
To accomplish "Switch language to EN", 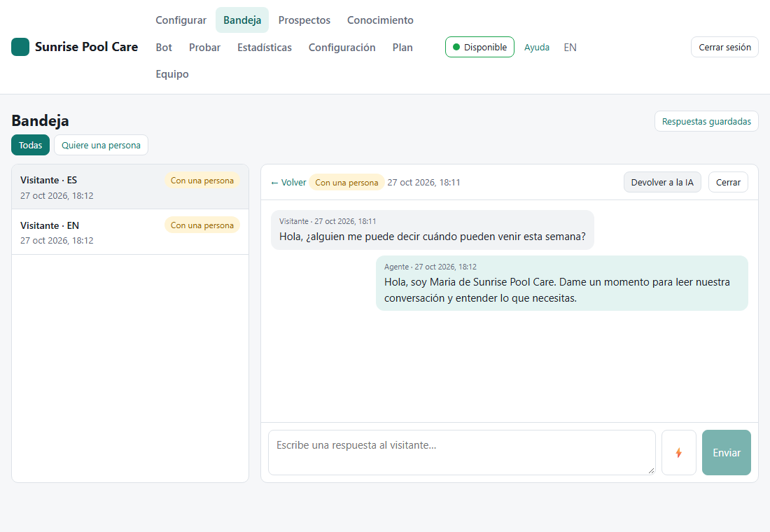I will click(570, 47).
